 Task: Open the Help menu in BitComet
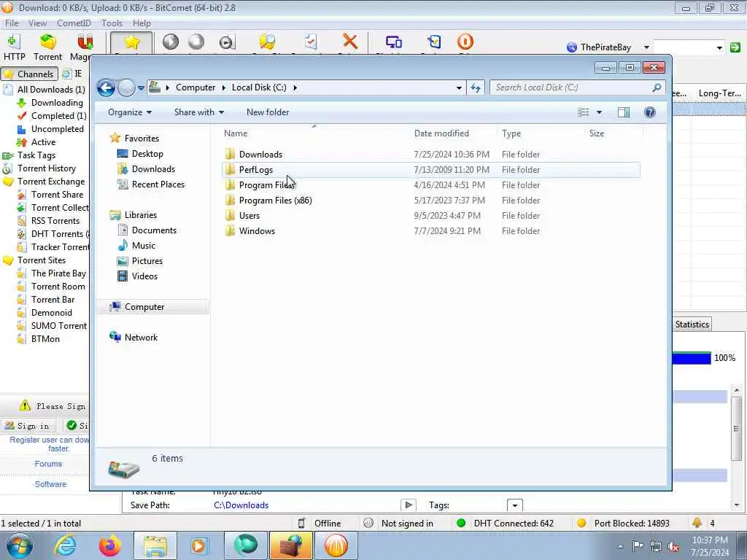[142, 23]
